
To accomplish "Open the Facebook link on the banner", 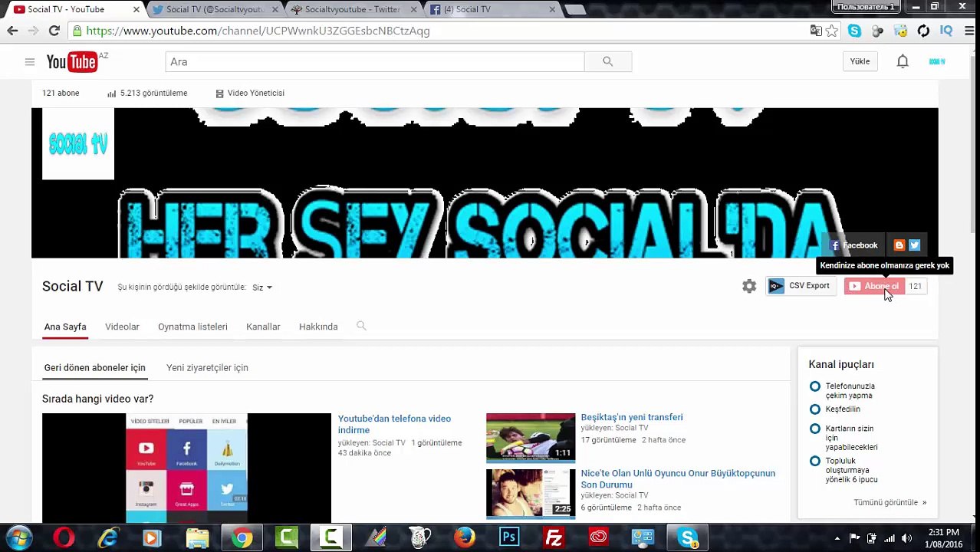I will pos(854,245).
